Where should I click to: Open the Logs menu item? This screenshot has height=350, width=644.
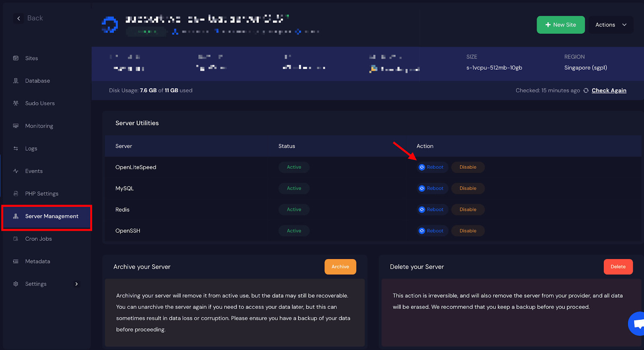[31, 148]
